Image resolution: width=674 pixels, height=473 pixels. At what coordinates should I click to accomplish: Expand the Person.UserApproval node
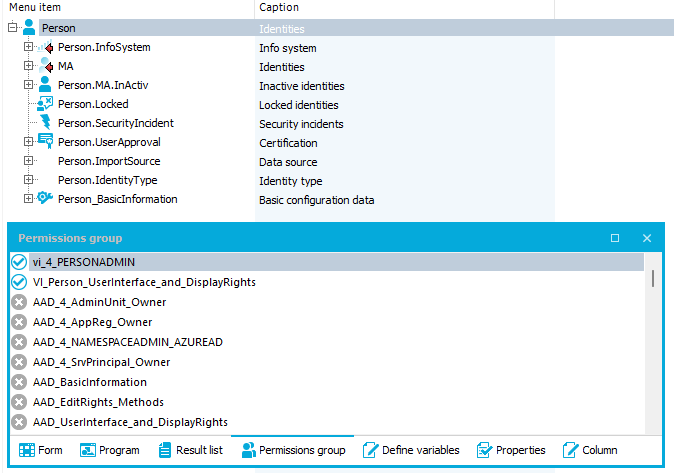point(28,141)
